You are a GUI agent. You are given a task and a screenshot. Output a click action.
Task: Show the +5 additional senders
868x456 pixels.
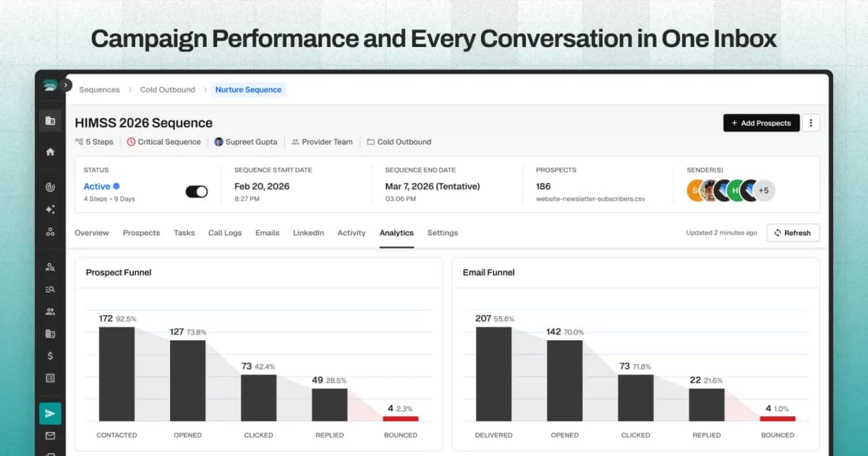pos(765,190)
